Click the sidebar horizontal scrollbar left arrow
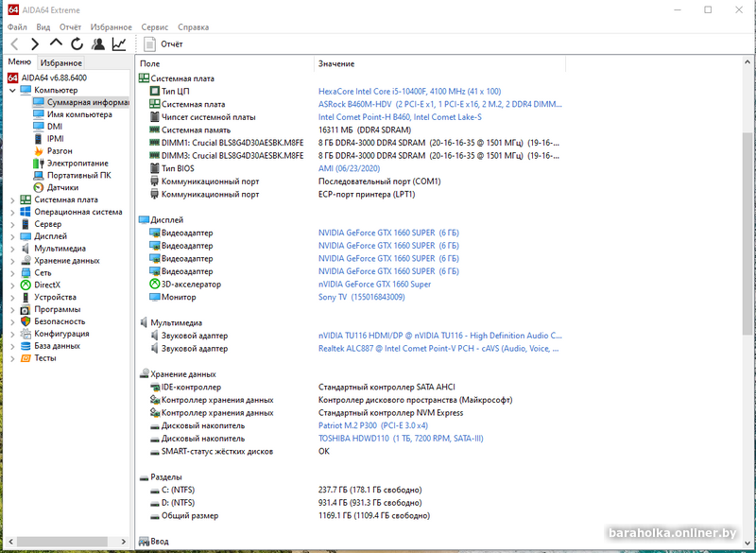This screenshot has width=756, height=553. click(x=11, y=542)
